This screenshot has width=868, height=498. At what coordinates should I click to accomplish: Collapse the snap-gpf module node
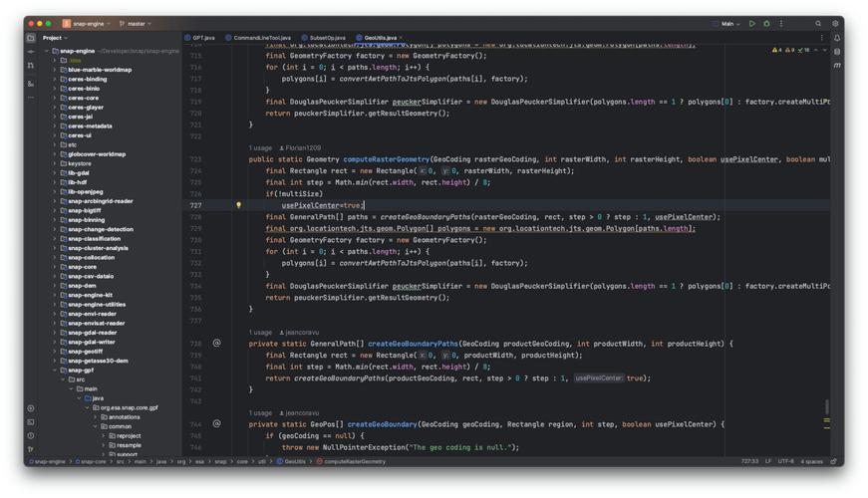pos(55,371)
